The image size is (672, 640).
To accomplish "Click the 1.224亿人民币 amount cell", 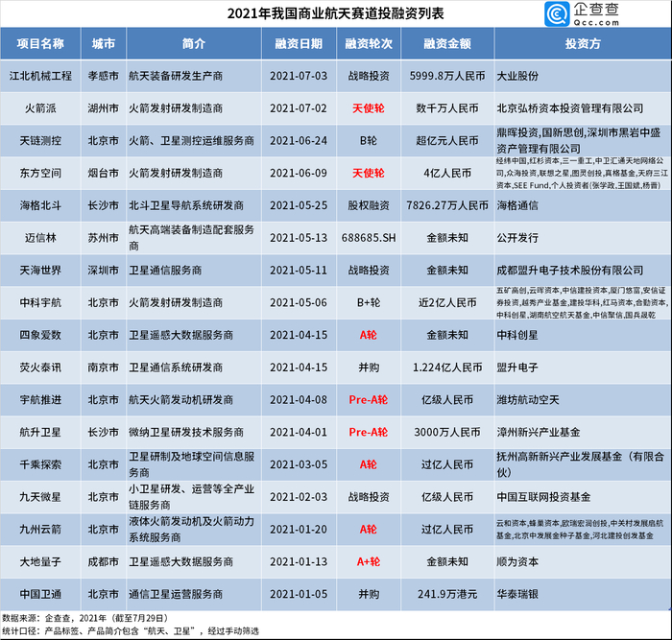I will point(447,367).
